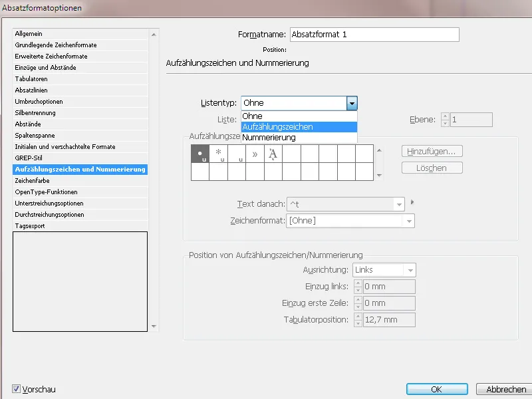532x399 pixels.
Task: Open Erweiterte Zeichenformate category
Action: click(80, 57)
